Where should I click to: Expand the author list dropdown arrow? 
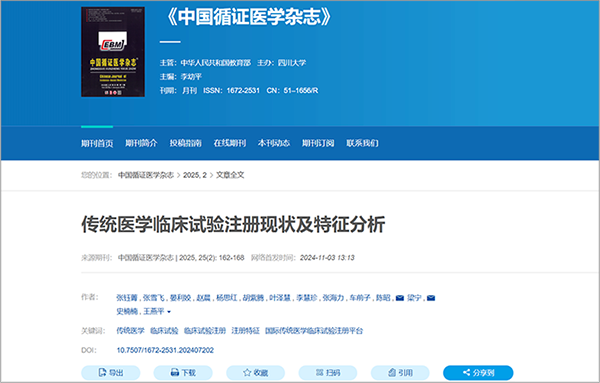pos(169,312)
